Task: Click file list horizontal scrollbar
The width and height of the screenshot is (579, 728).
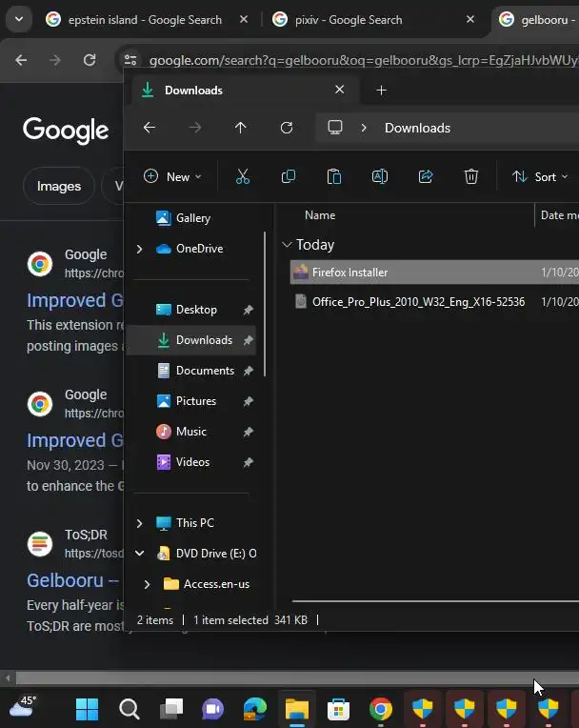Action: (x=435, y=600)
